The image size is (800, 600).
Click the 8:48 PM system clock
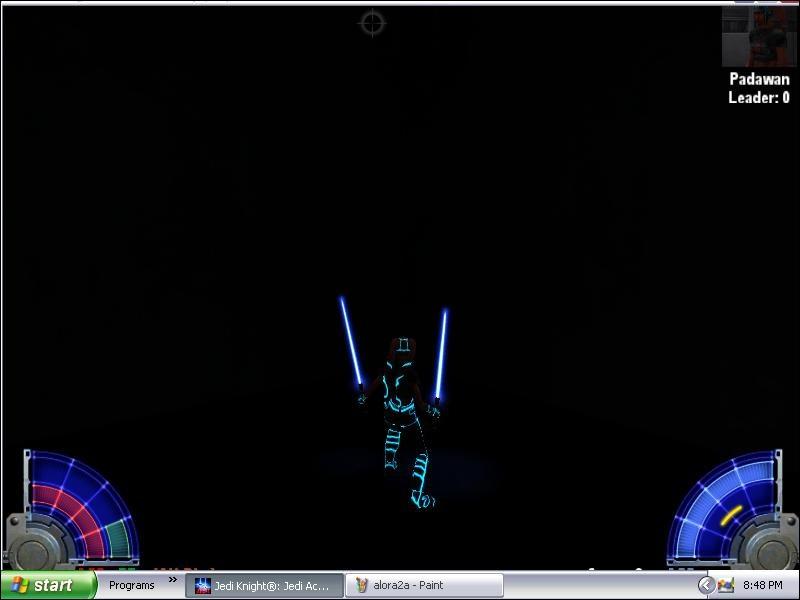(763, 585)
